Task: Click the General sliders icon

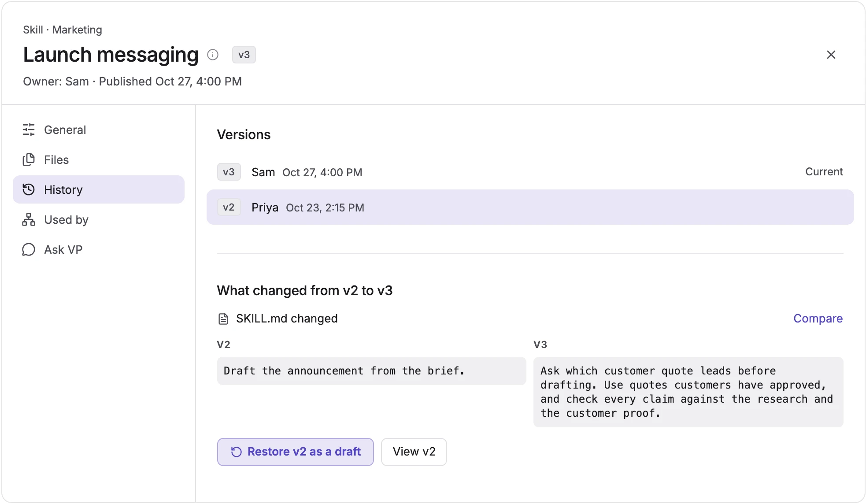Action: [29, 130]
